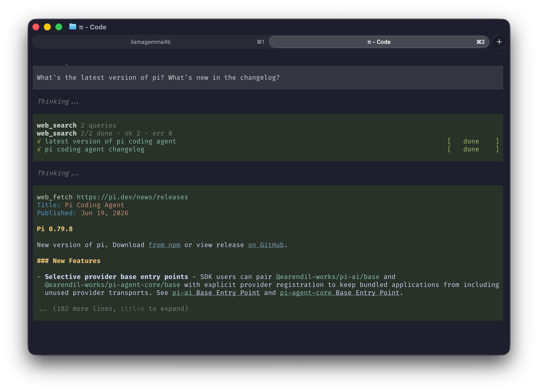Follow the pi-agent-core Base Entry Point link
Viewport: 538px width, 392px height.
click(x=339, y=293)
